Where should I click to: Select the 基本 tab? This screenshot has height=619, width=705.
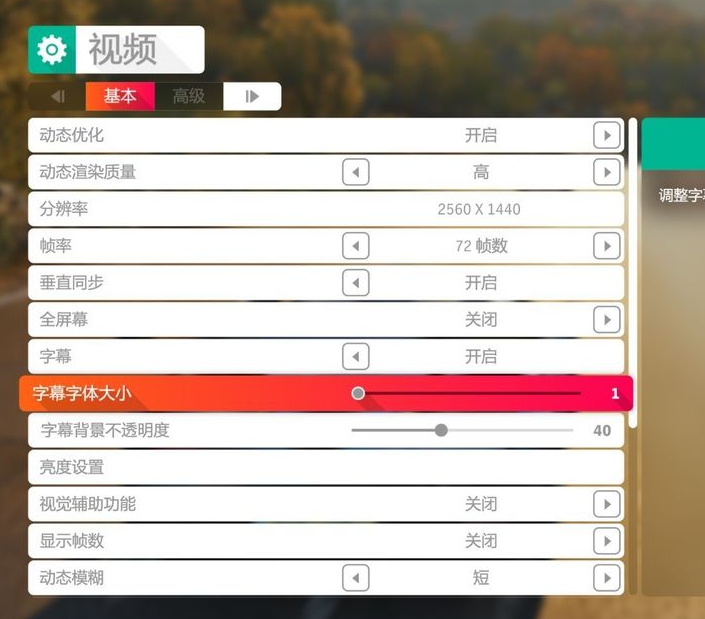[x=120, y=96]
